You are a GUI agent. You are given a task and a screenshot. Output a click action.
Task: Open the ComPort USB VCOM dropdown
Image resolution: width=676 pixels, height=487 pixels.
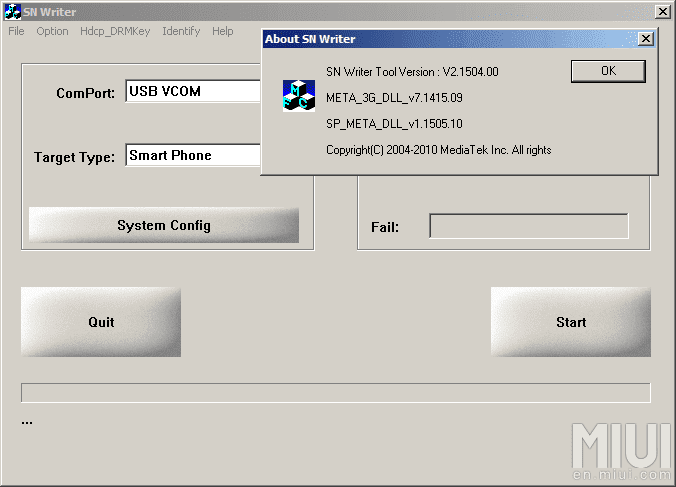coord(193,91)
